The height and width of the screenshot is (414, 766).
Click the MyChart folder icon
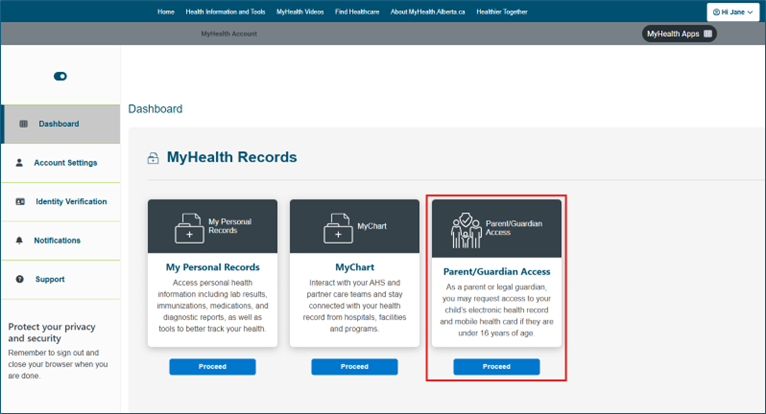point(338,229)
